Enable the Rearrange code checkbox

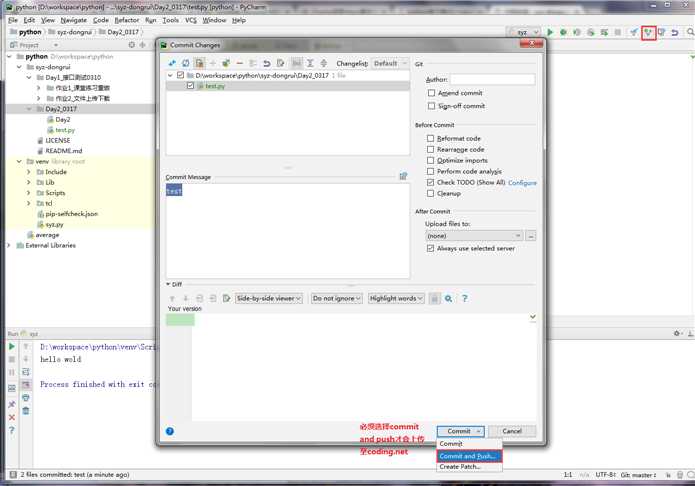point(430,149)
